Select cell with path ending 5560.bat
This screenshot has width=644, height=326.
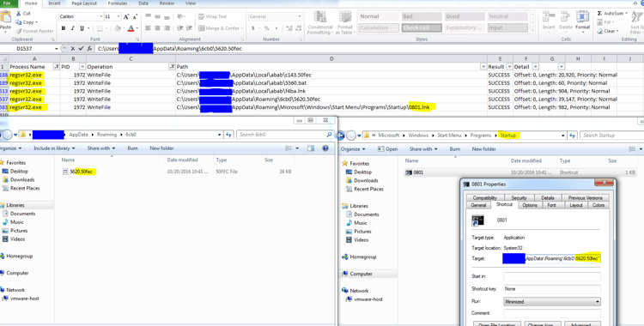point(331,83)
